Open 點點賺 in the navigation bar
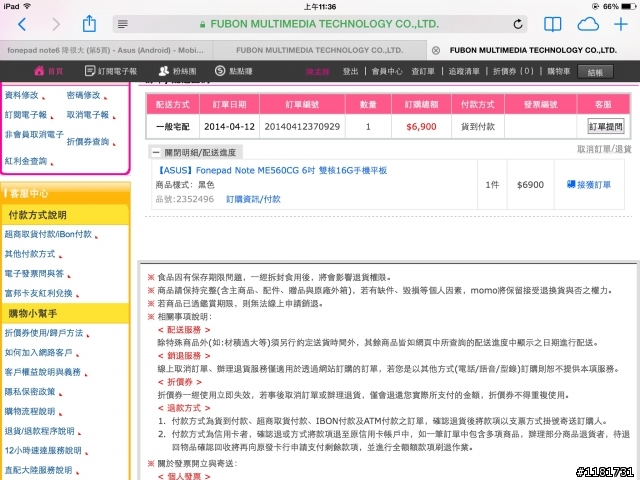Screen dimensions: 640x480 point(234,71)
